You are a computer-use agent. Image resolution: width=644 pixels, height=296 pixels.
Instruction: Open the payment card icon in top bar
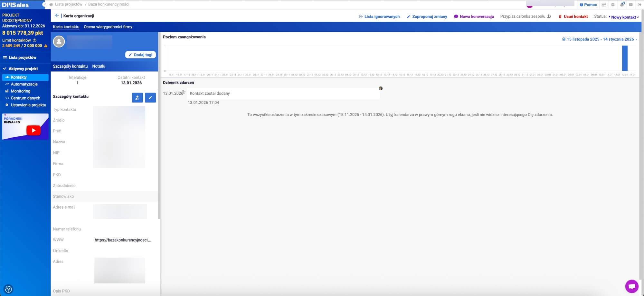[x=604, y=5]
